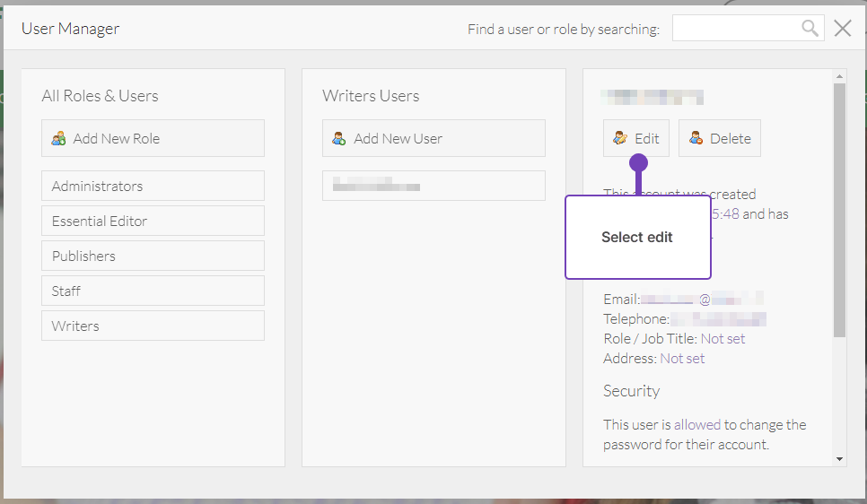Click the scrollbar down arrow in details panel
The height and width of the screenshot is (504, 867).
click(x=839, y=459)
